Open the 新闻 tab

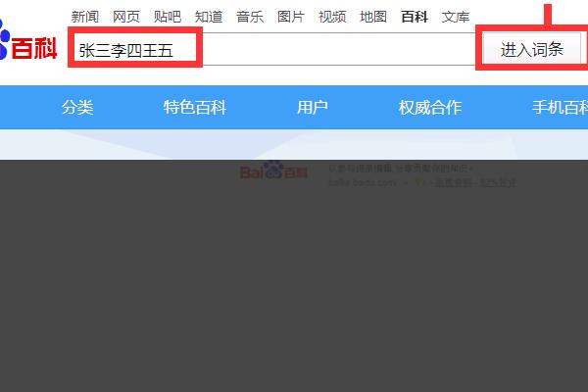click(84, 17)
